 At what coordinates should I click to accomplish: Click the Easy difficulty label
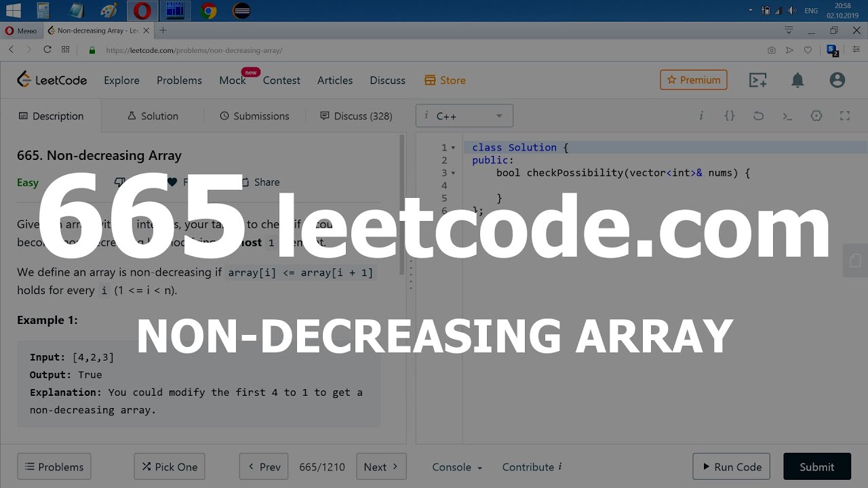point(28,182)
